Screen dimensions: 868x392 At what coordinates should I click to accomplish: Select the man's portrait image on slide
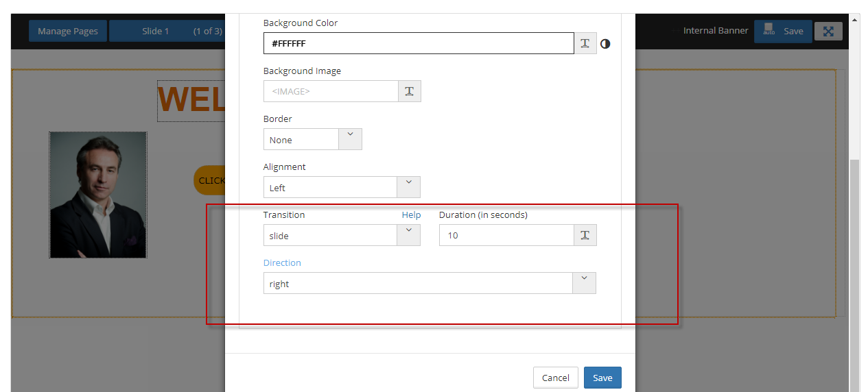click(x=98, y=195)
